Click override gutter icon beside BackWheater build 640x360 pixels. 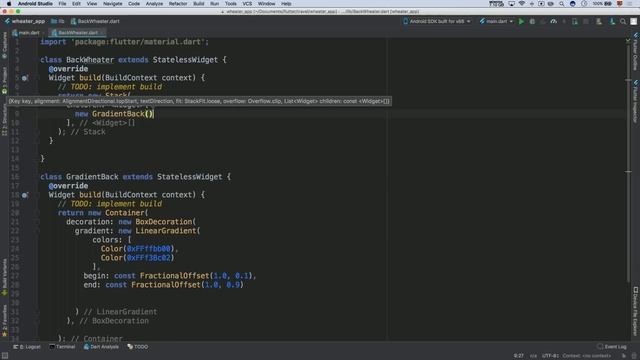point(24,78)
